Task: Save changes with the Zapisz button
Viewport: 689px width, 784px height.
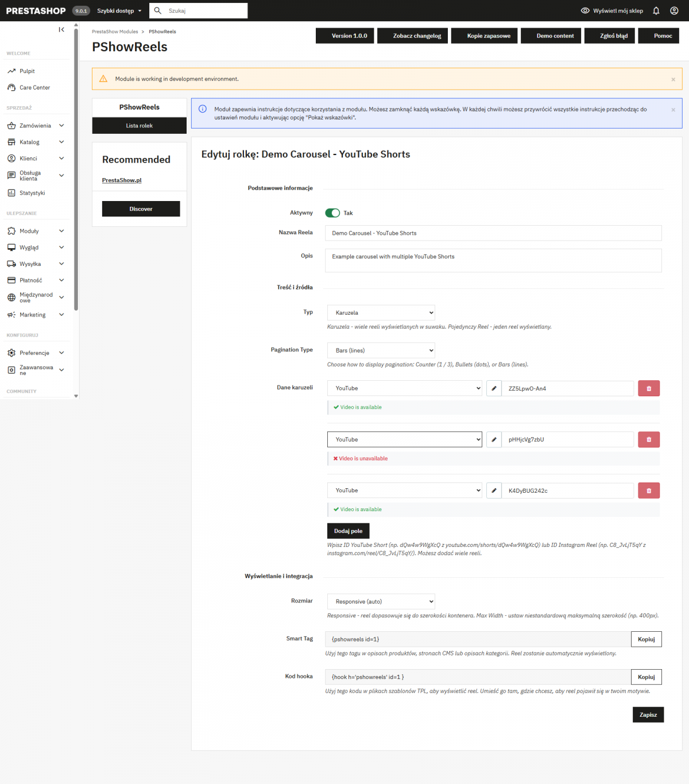Action: pyautogui.click(x=648, y=715)
